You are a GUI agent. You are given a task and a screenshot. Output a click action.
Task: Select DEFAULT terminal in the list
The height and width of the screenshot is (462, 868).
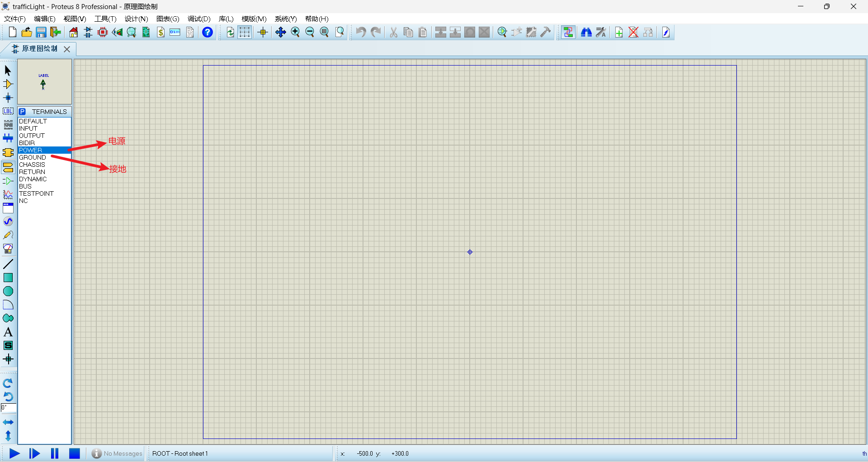44,121
